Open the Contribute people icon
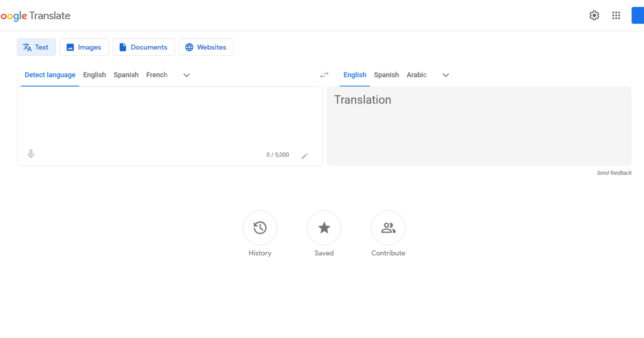Image resolution: width=644 pixels, height=338 pixels. [x=388, y=228]
